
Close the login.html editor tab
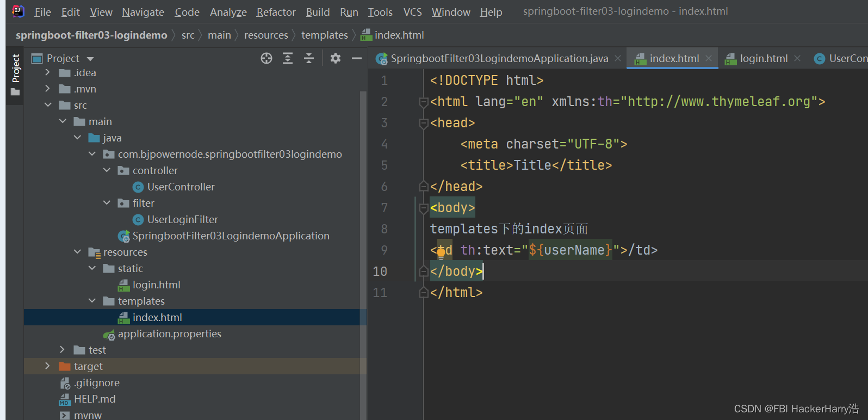pyautogui.click(x=797, y=58)
